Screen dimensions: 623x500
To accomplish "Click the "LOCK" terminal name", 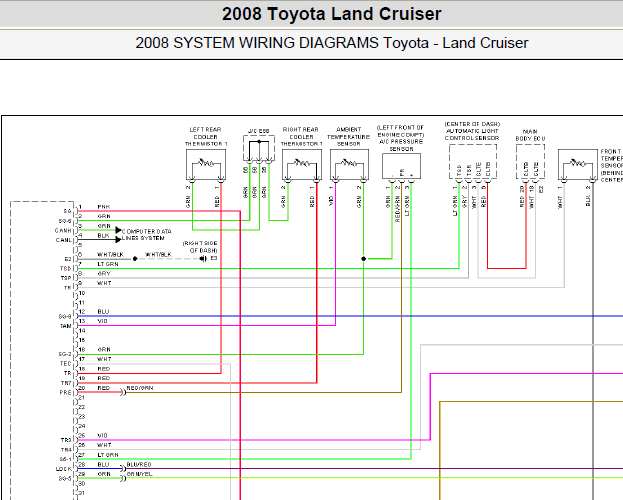I will coord(64,469).
